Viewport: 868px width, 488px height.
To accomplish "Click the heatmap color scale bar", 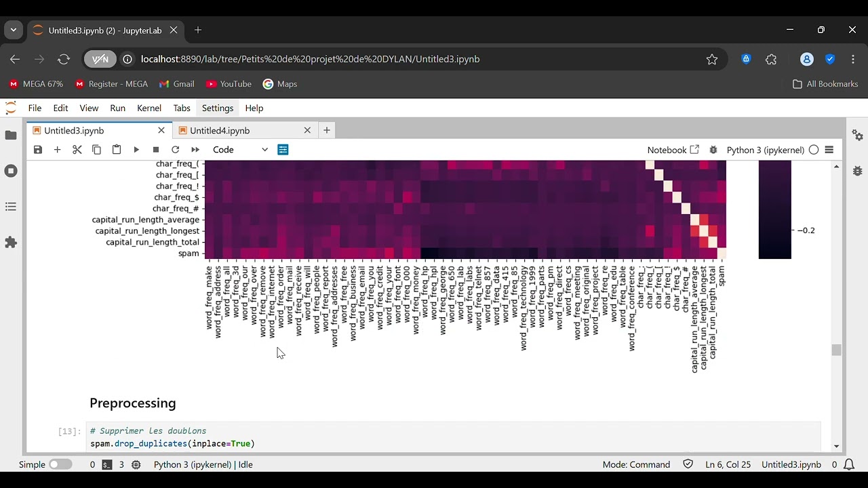I will tap(775, 209).
